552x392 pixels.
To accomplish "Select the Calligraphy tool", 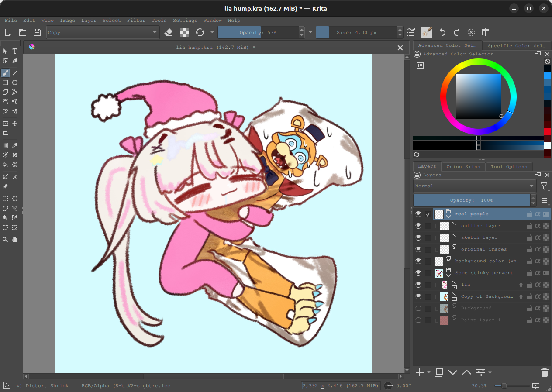I will tap(15, 61).
